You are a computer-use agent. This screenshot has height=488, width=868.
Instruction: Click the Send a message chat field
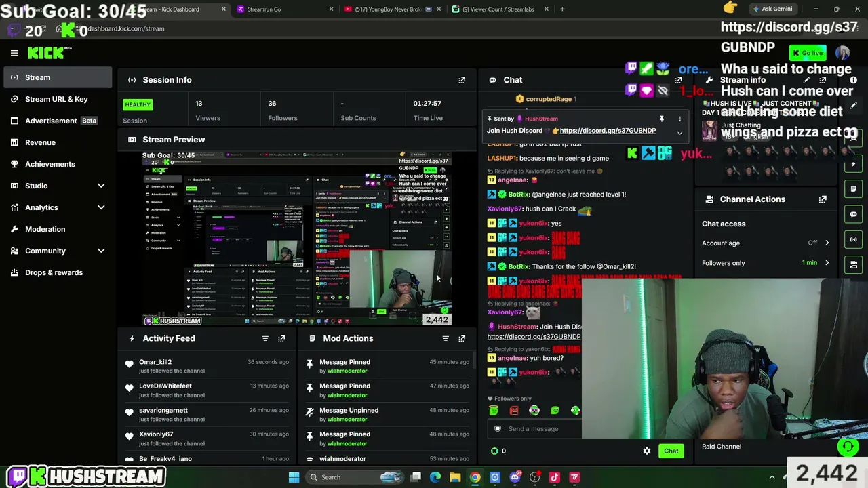point(536,429)
